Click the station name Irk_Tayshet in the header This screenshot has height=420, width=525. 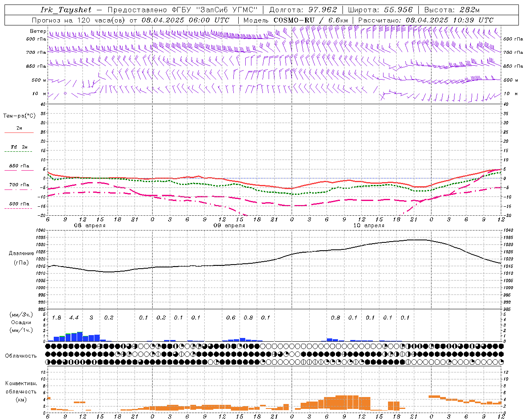66,10
